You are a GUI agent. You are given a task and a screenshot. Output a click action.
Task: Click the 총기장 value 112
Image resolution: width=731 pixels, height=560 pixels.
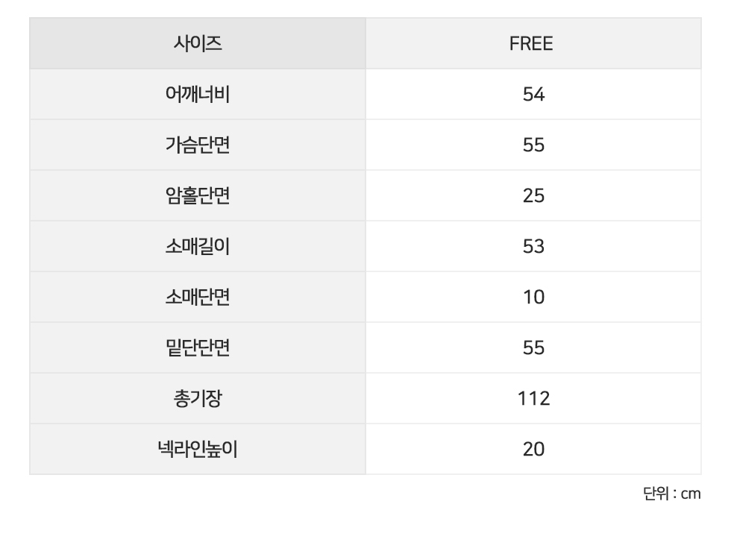tap(533, 399)
